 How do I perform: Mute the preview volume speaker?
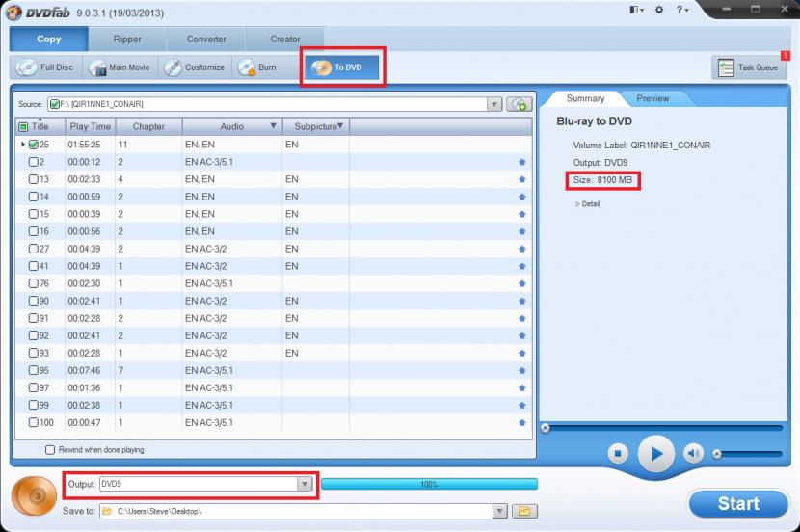pyautogui.click(x=693, y=453)
